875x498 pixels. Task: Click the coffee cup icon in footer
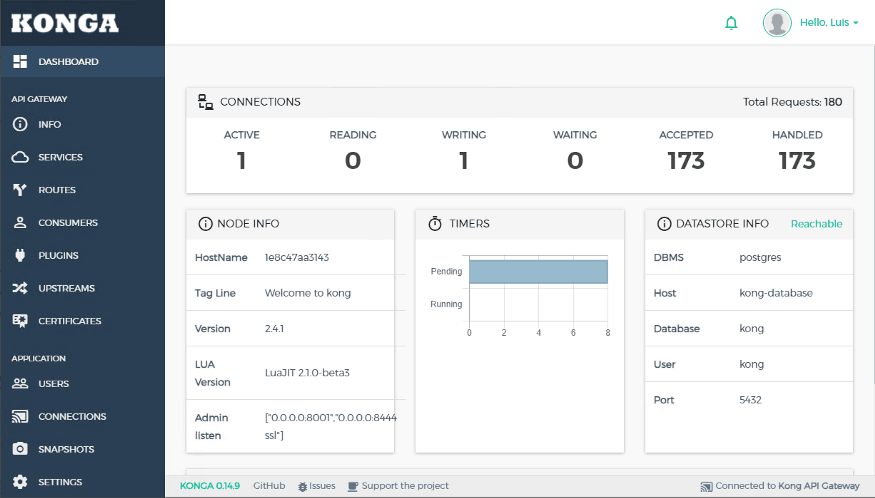(x=353, y=486)
